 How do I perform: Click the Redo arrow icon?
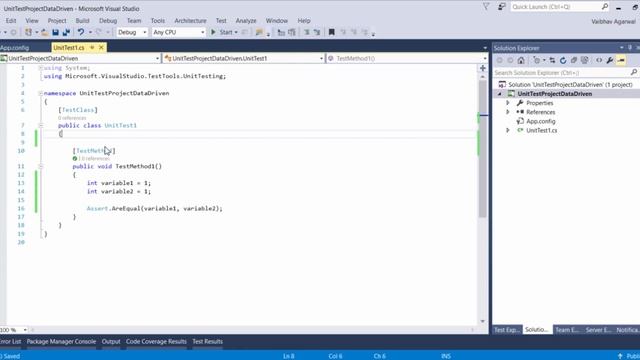(98, 32)
